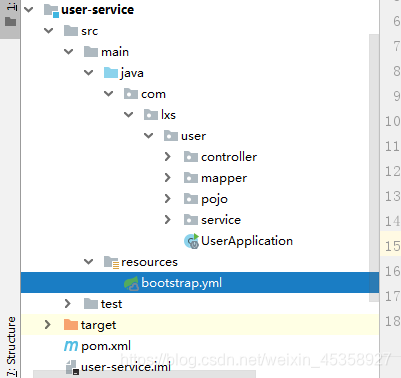The width and height of the screenshot is (401, 378).
Task: Open the Structure tool window tab
Action: [11, 346]
